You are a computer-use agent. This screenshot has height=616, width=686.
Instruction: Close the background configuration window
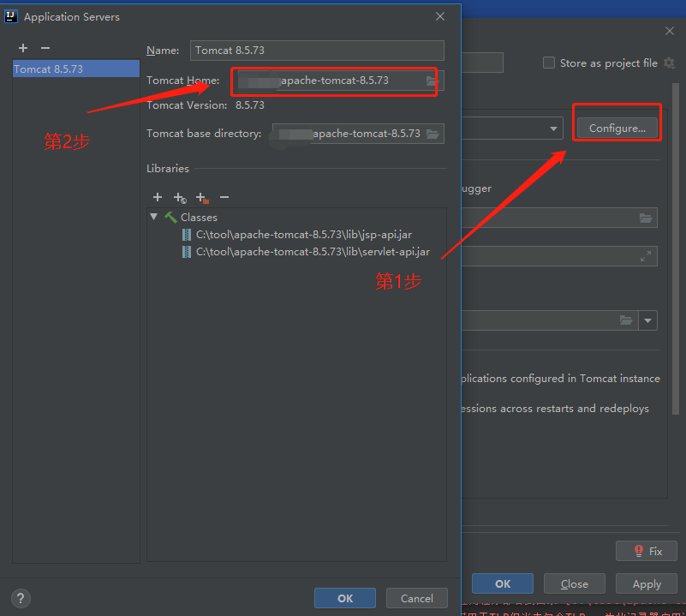click(670, 31)
